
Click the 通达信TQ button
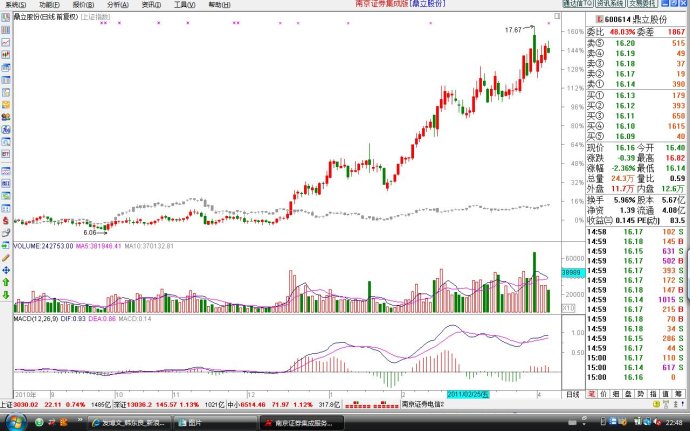click(578, 5)
